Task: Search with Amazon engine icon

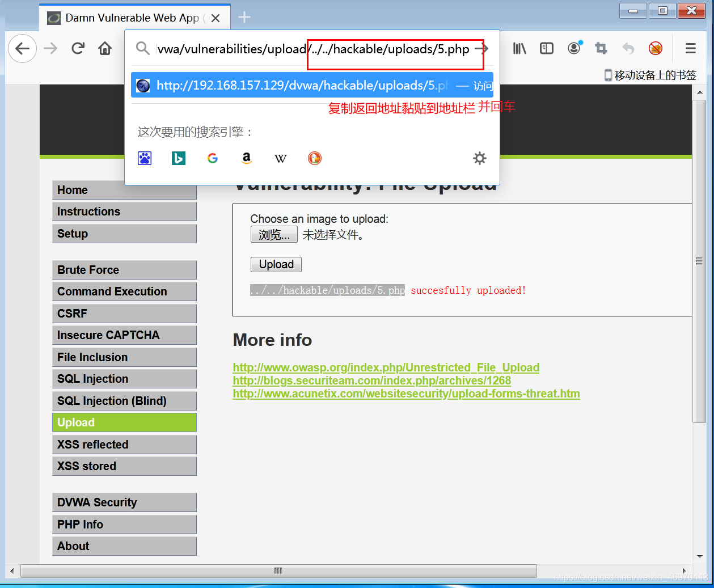Action: 247,158
